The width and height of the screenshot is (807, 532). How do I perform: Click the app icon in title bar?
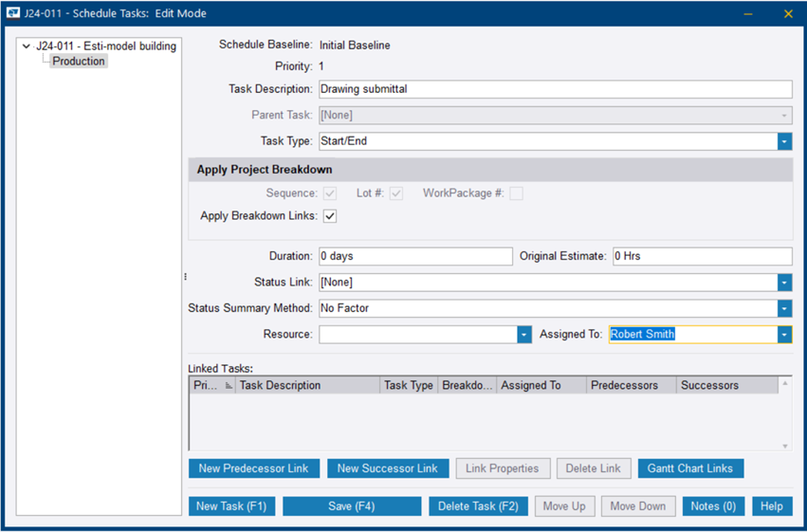(13, 13)
